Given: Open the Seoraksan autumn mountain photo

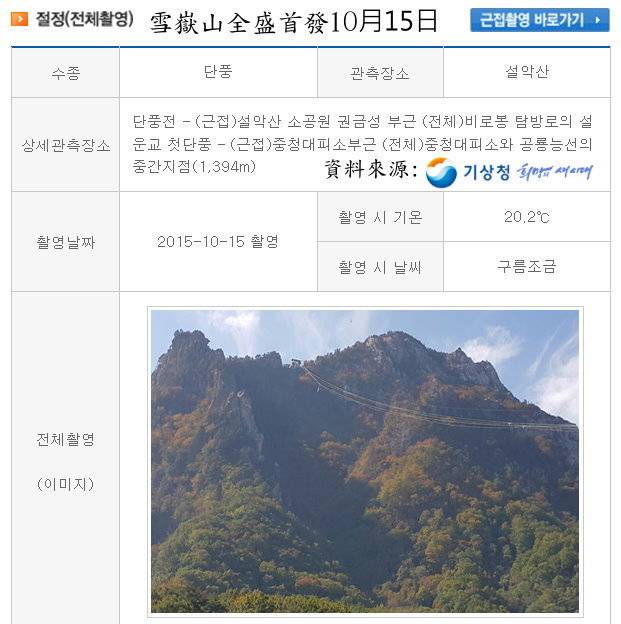Looking at the screenshot, I should (365, 461).
